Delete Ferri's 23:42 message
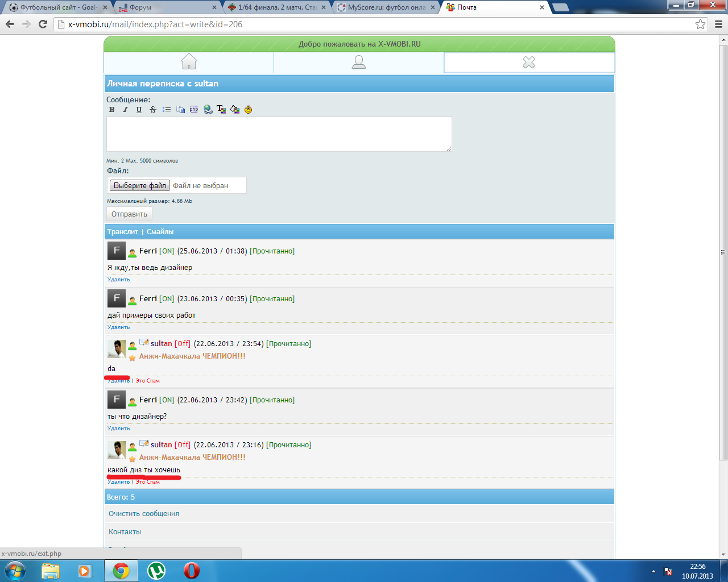Screen dimensions: 728x582 point(119,429)
